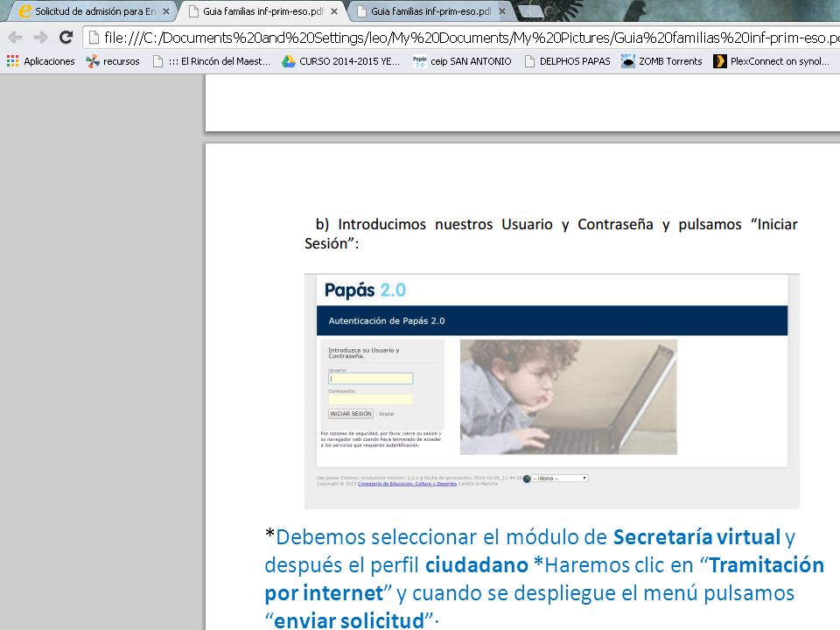Click the Papás 2.0 logo in the PDF
This screenshot has height=630, width=840.
point(366,290)
